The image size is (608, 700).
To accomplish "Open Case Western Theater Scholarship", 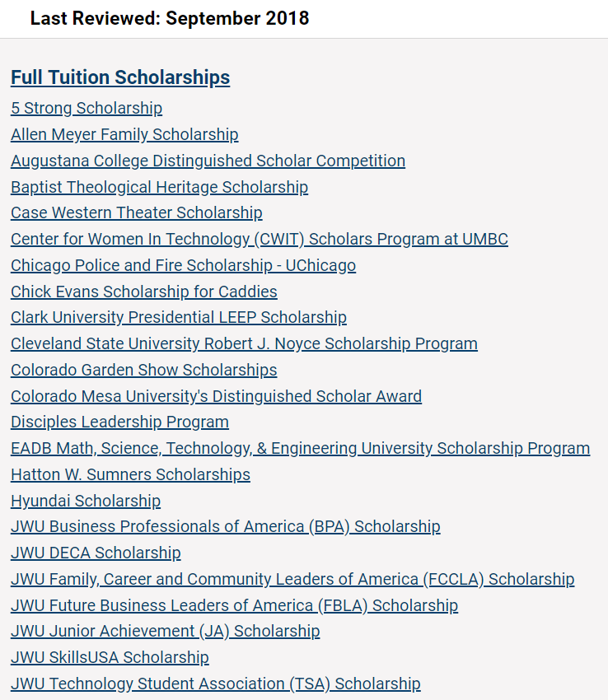I will (x=137, y=212).
